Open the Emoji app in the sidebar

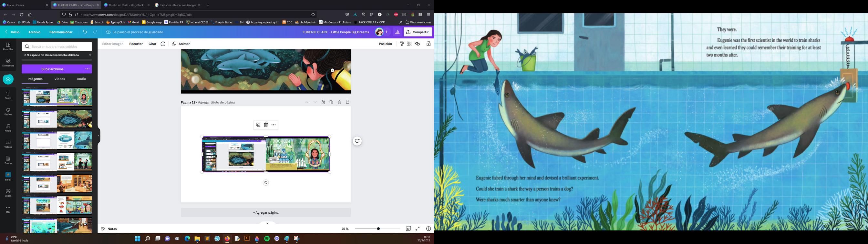click(x=8, y=177)
